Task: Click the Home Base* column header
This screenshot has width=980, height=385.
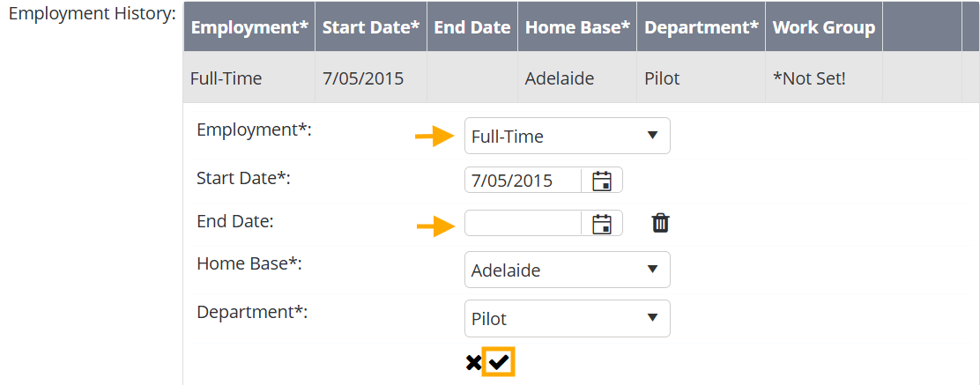Action: coord(577,27)
